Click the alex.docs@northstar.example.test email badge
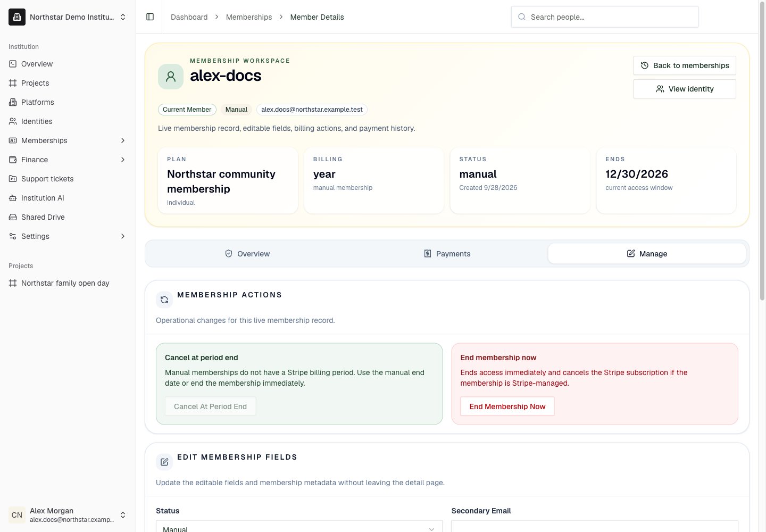Screen dimensions: 766x532 point(312,110)
